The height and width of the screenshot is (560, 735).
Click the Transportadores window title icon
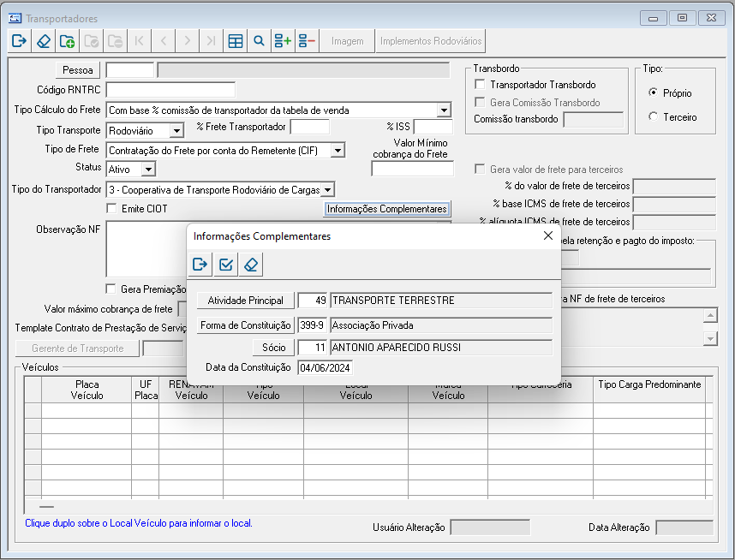[x=15, y=18]
